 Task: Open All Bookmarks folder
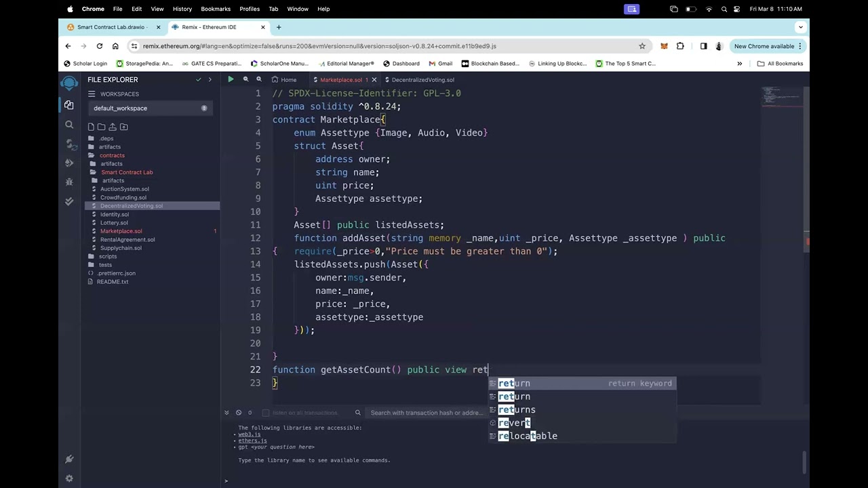780,64
